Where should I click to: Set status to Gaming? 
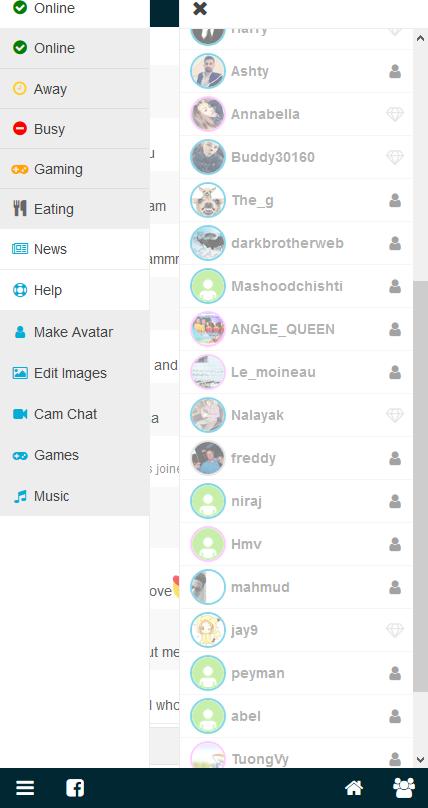75,169
